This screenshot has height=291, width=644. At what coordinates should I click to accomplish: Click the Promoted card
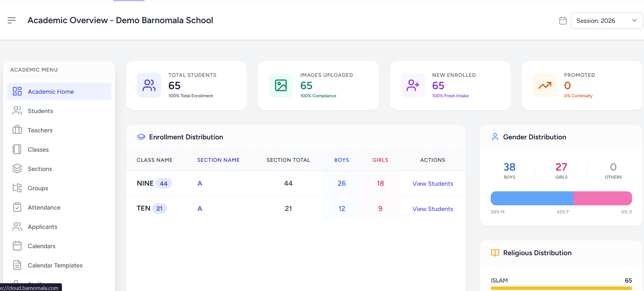[582, 85]
